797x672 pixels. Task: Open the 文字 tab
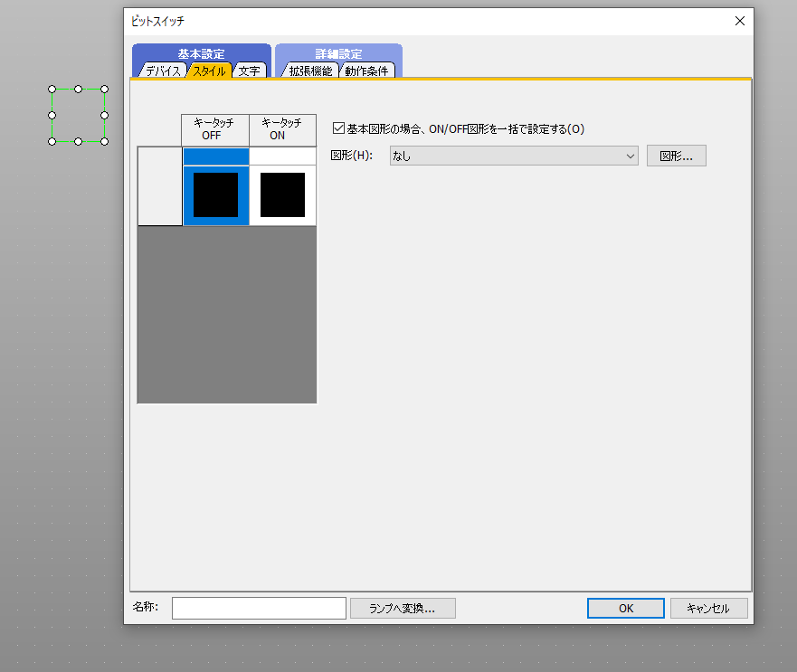pos(250,71)
